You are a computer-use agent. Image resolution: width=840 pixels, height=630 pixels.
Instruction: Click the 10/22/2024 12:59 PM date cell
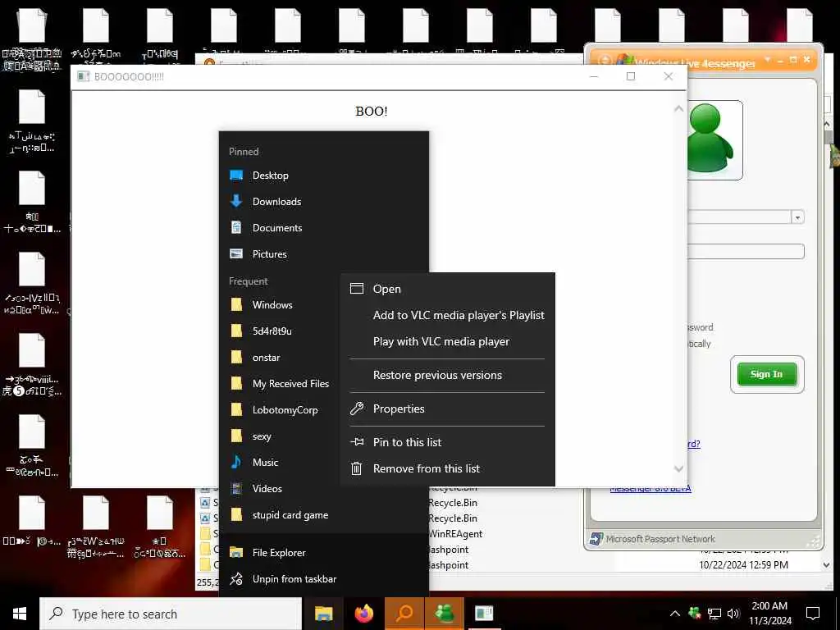point(743,564)
